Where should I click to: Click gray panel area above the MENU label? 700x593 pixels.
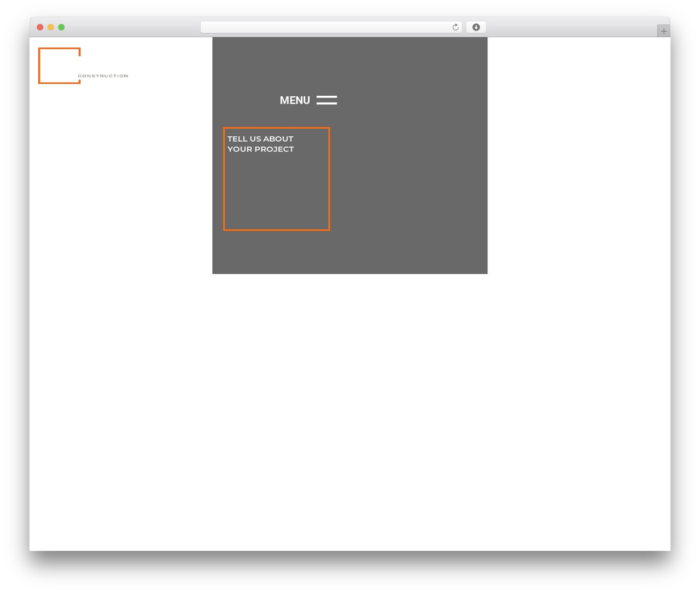[x=350, y=63]
